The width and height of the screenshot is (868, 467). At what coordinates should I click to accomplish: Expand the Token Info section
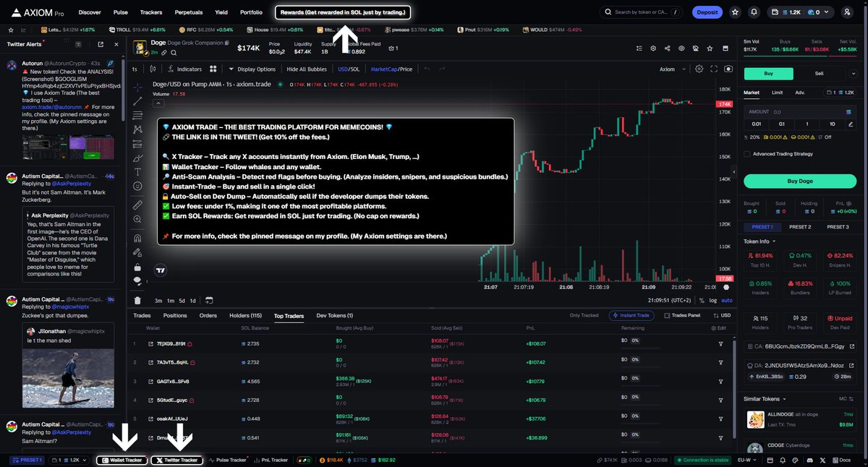tap(760, 241)
